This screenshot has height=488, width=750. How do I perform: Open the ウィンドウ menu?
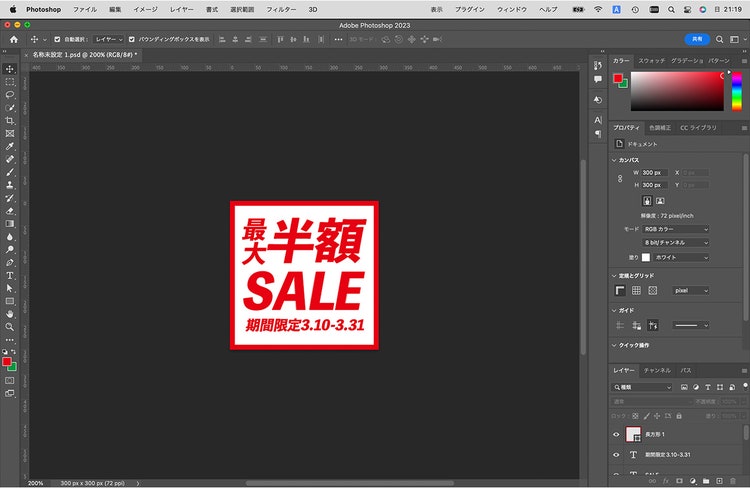(x=512, y=10)
